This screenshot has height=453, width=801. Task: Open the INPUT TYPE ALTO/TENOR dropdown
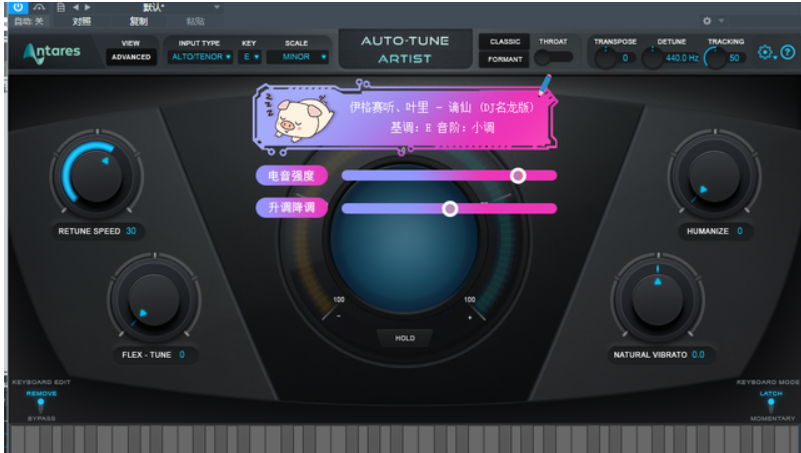(201, 57)
